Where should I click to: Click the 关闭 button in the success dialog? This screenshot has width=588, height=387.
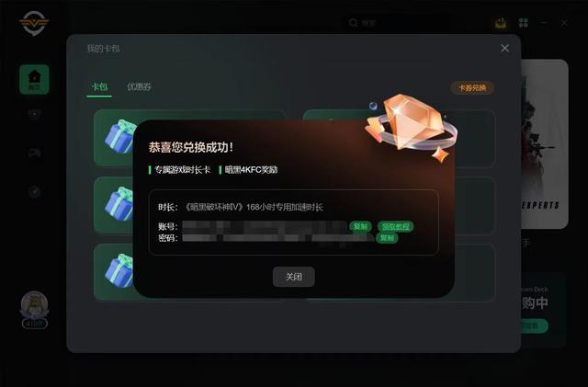294,277
